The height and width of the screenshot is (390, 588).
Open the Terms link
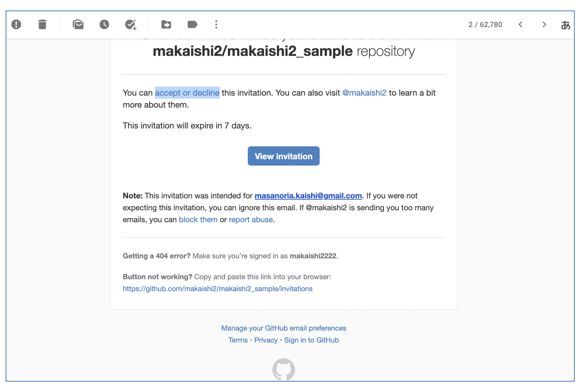pyautogui.click(x=238, y=340)
